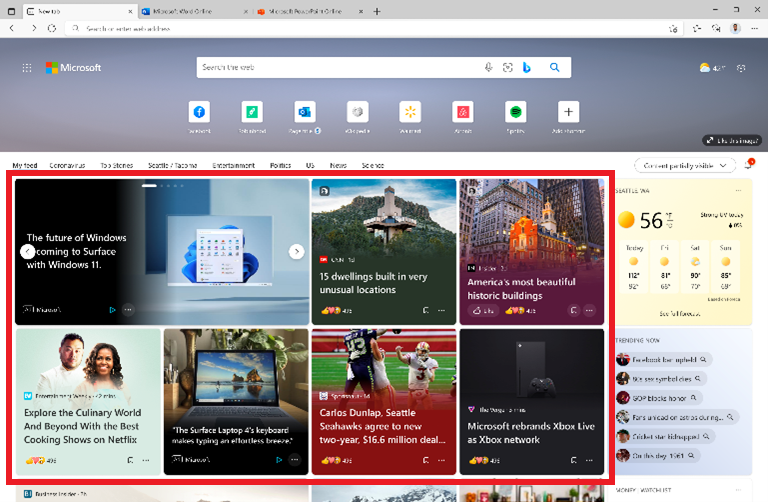Viewport: 768px width, 502px height.
Task: Click the browser forward arrow
Action: [34, 28]
